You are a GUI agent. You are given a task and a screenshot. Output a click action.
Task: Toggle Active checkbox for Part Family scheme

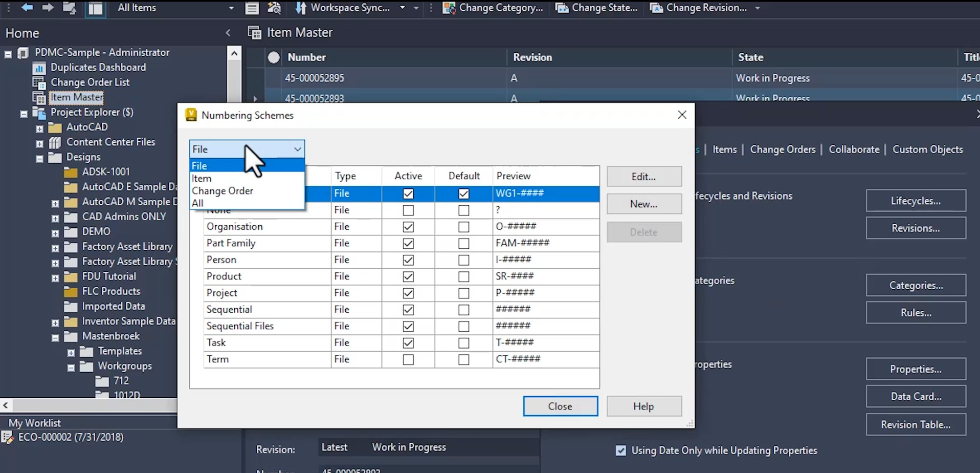pos(408,243)
